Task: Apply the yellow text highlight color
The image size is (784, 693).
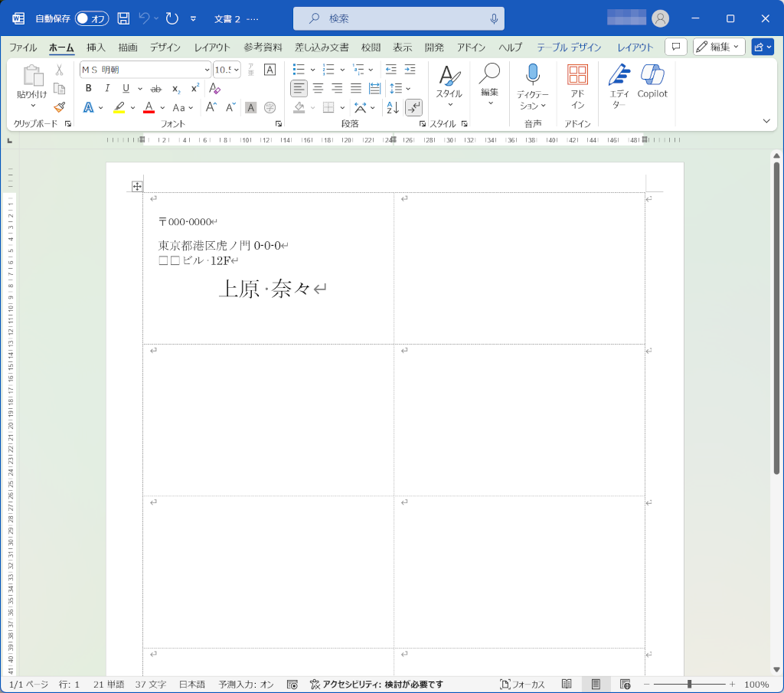Action: pyautogui.click(x=119, y=107)
